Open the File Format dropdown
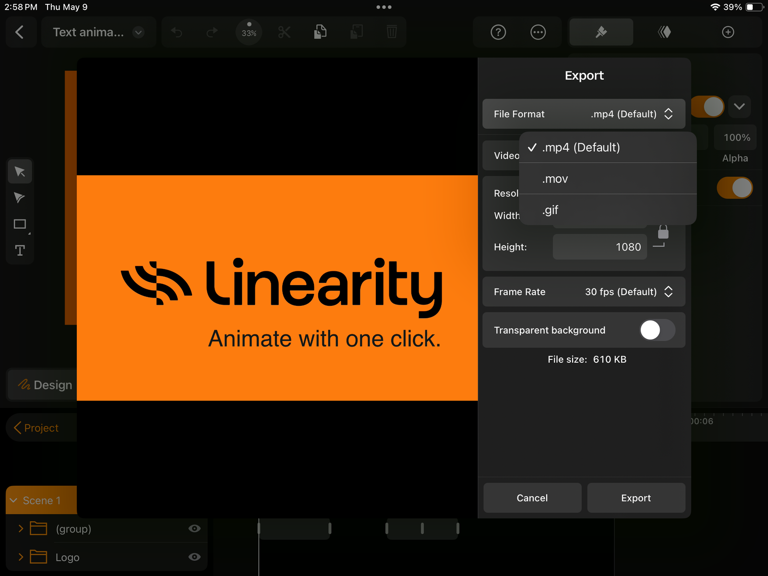Image resolution: width=768 pixels, height=576 pixels. point(583,114)
